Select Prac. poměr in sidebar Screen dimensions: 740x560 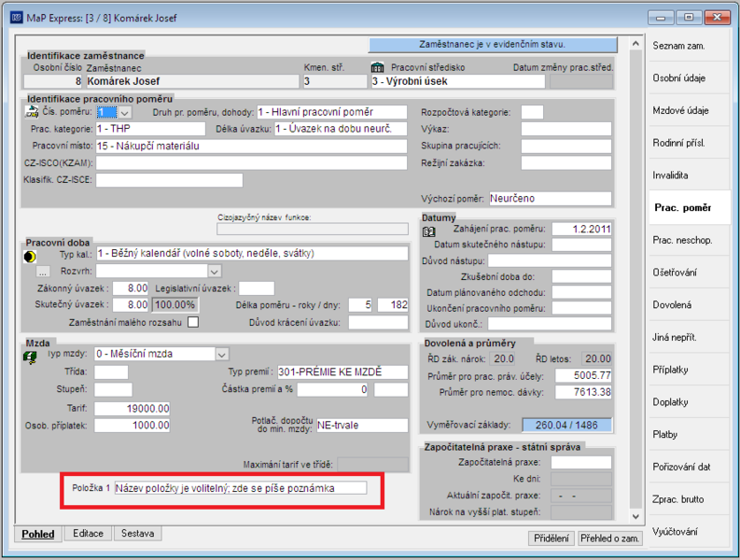click(x=689, y=208)
